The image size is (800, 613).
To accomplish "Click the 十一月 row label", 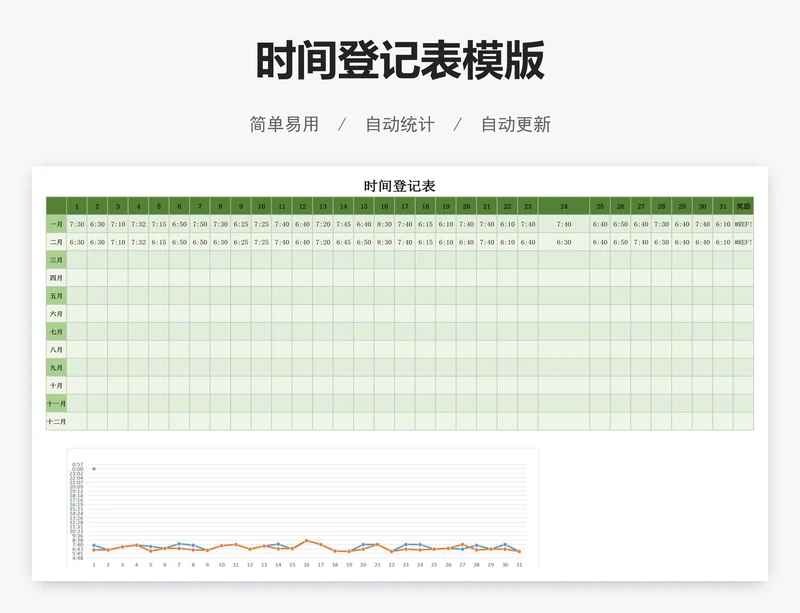I will [x=56, y=404].
